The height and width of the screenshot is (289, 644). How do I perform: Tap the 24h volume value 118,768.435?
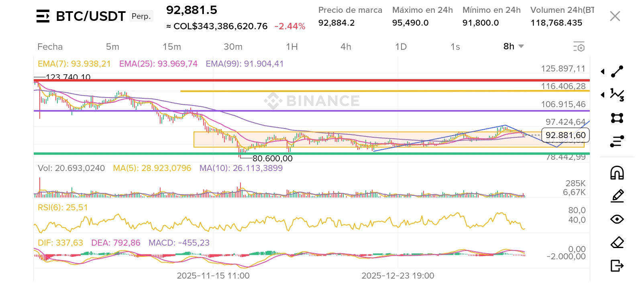point(556,23)
